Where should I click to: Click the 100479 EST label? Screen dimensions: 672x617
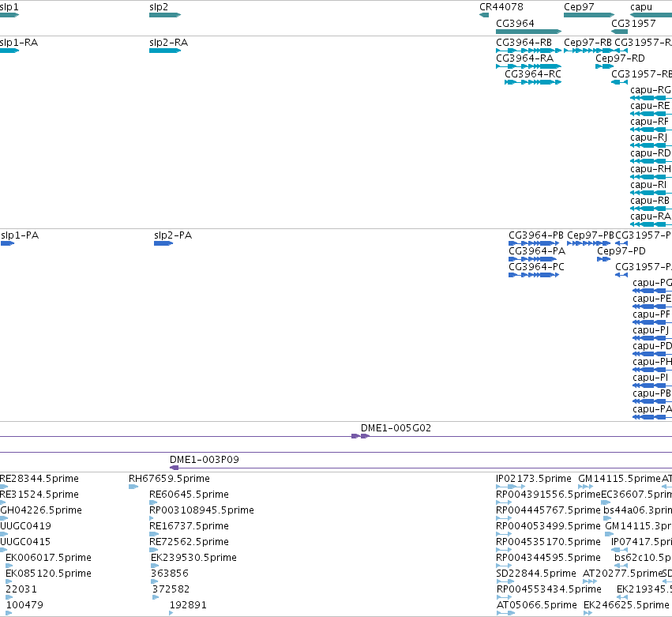point(24,605)
